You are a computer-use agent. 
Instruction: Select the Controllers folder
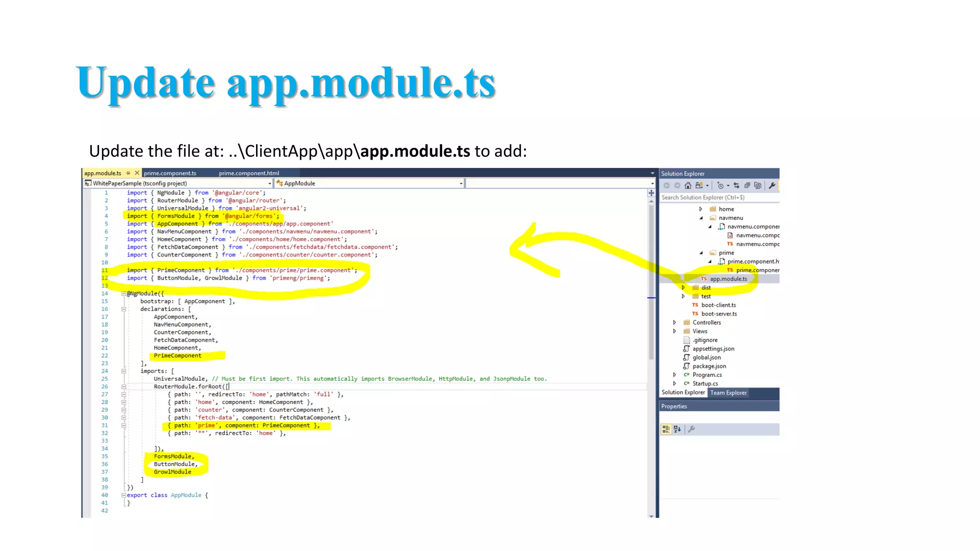[x=707, y=322]
